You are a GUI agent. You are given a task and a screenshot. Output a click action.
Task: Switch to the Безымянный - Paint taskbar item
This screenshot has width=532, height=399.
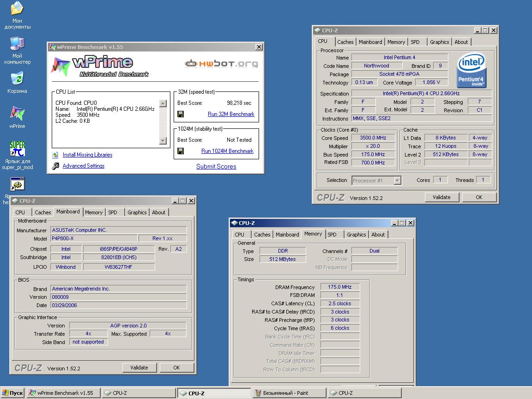290,393
